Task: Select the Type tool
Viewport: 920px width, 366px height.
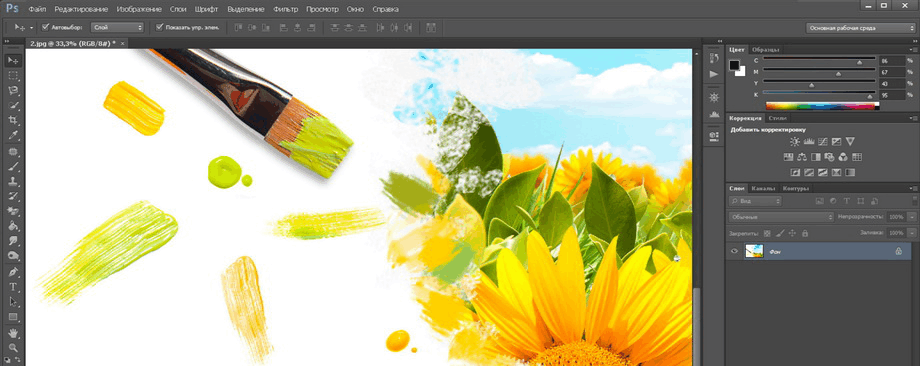Action: [13, 287]
